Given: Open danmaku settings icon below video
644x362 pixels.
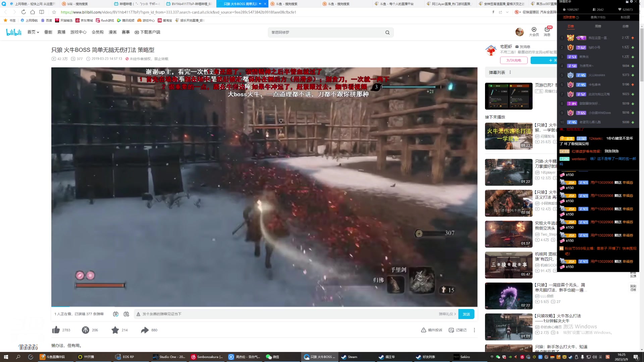Looking at the screenshot, I should 126,314.
